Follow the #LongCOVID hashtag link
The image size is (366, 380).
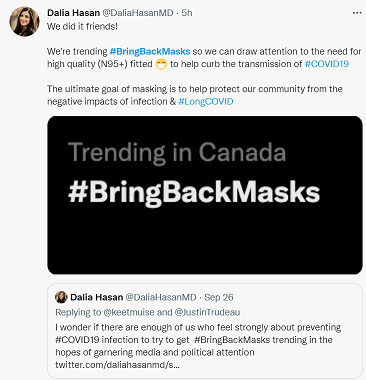click(x=206, y=101)
